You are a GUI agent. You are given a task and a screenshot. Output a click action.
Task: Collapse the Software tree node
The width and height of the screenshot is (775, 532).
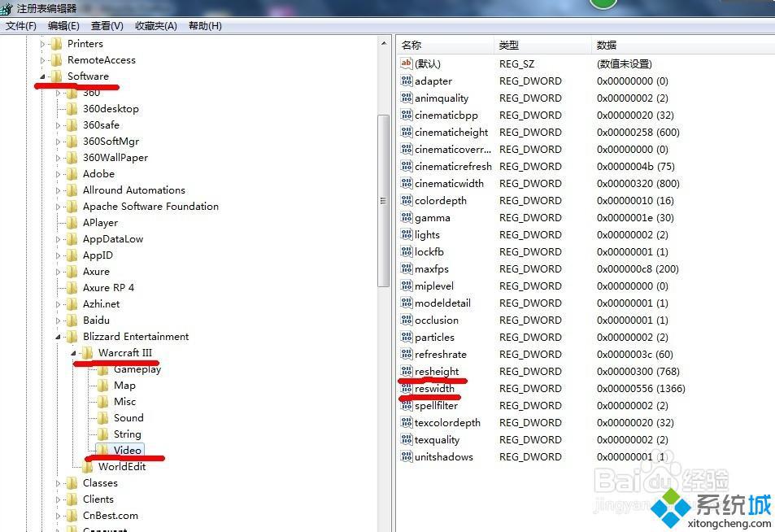[42, 76]
